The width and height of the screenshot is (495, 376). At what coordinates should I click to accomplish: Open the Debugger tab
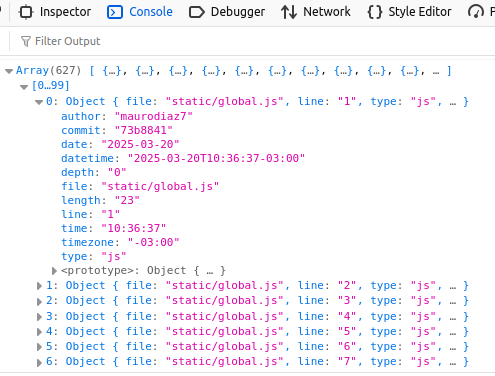227,12
